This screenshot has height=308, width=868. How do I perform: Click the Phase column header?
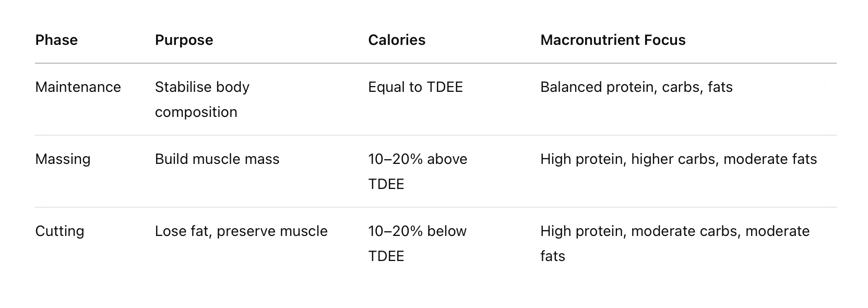click(x=56, y=40)
